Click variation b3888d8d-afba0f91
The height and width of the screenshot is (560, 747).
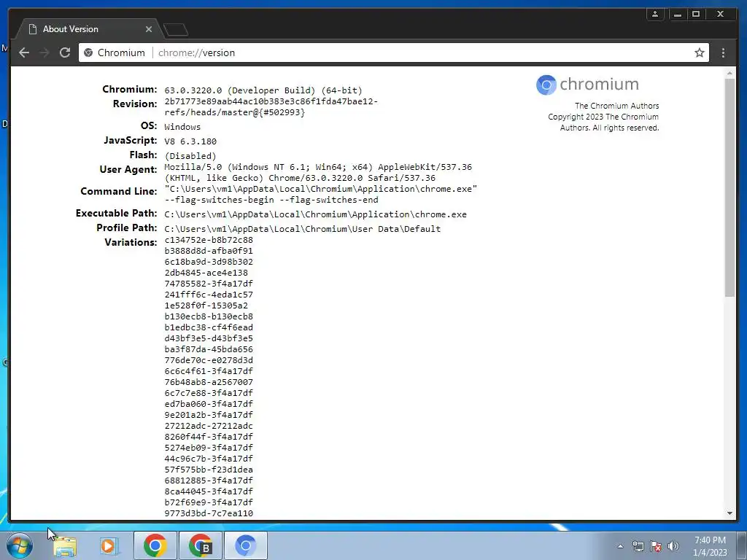pyautogui.click(x=209, y=251)
